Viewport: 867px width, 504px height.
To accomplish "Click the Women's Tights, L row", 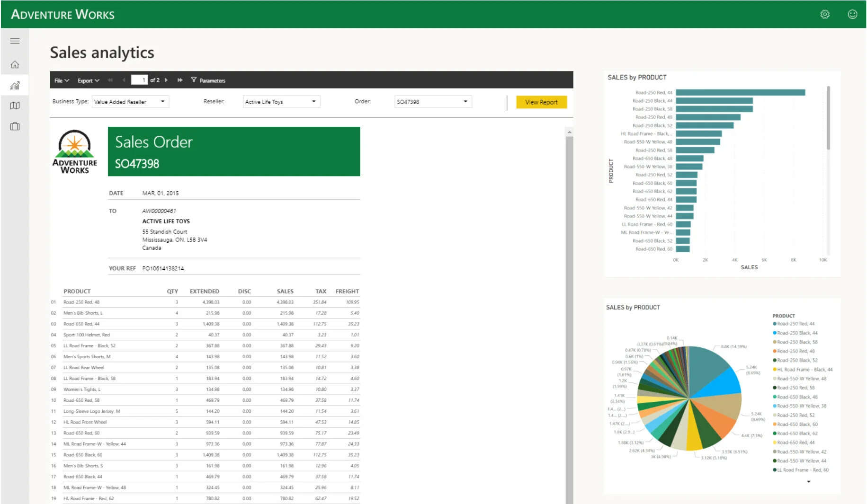I will [x=205, y=389].
